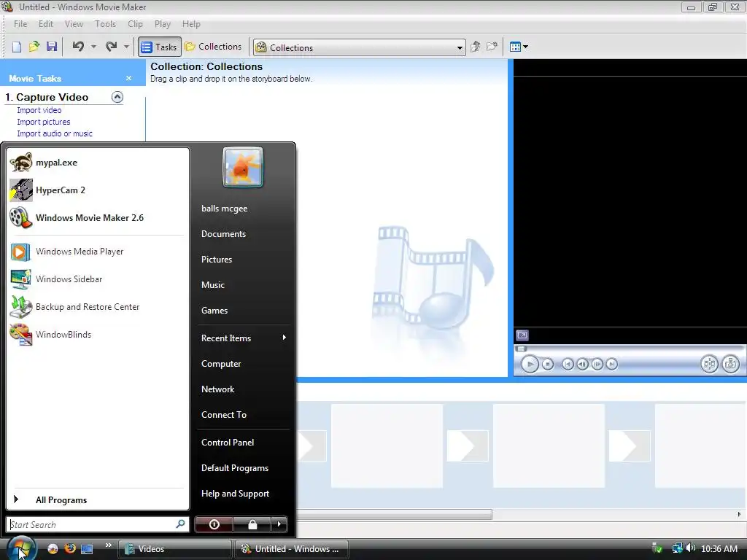Open Windows Sidebar from Start menu

tap(97, 279)
